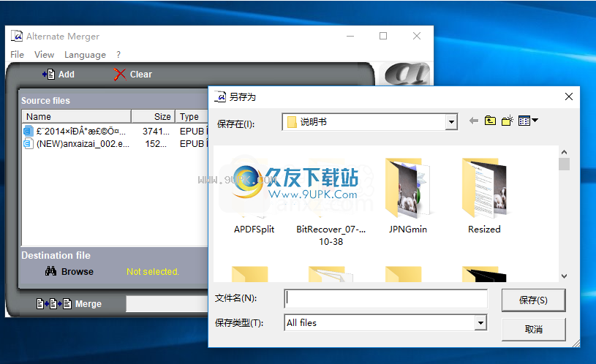Click scrollbar up arrow in file list
This screenshot has height=364, width=596.
(564, 152)
